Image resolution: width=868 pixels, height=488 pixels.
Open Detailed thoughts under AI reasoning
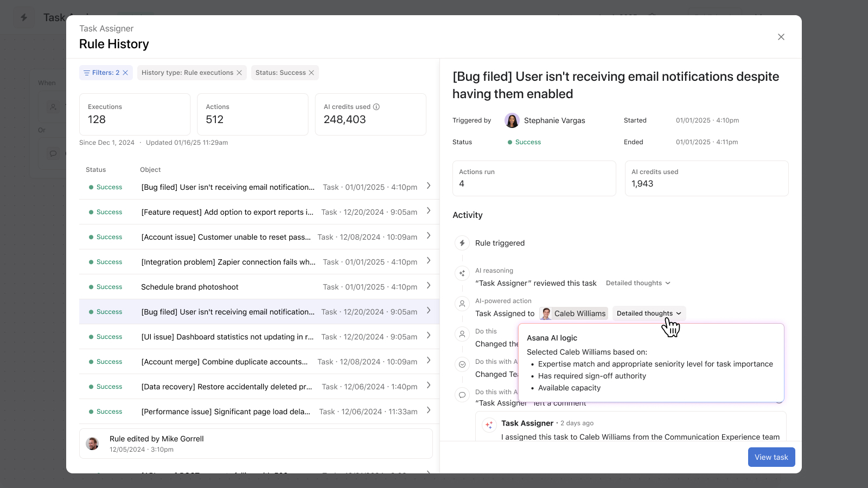(x=638, y=282)
